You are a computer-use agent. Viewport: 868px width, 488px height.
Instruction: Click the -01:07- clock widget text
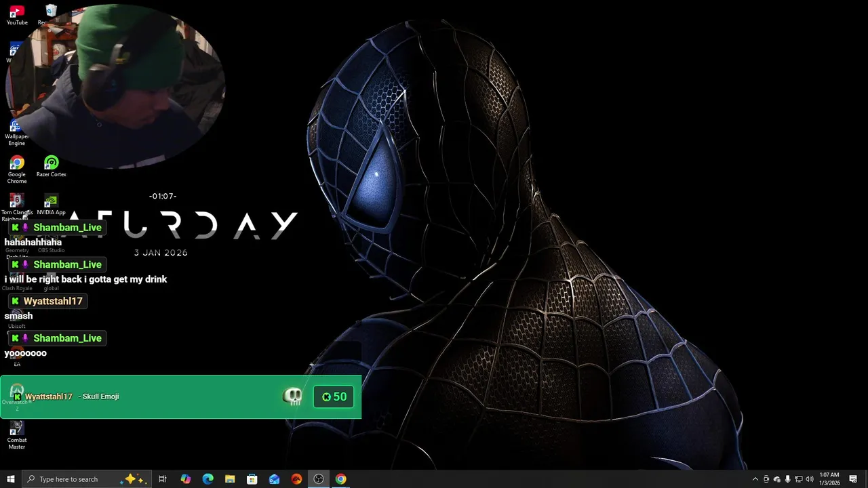coord(163,196)
